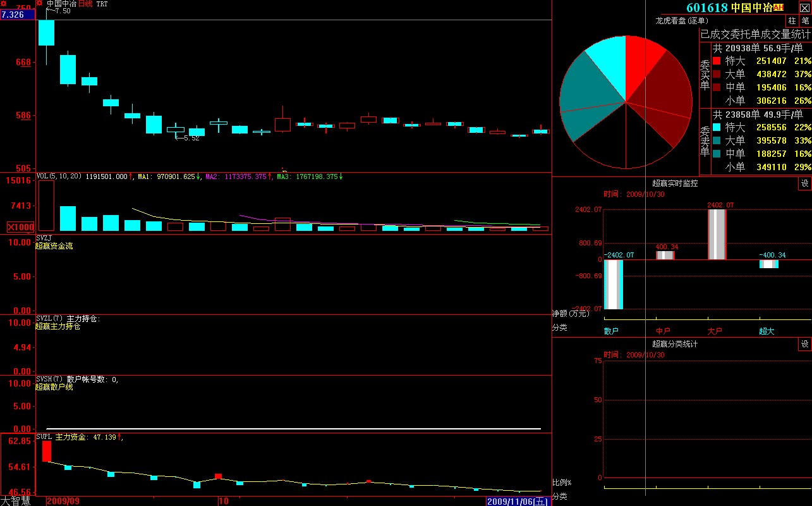Click the TRT indicator label in chart header

coord(102,4)
